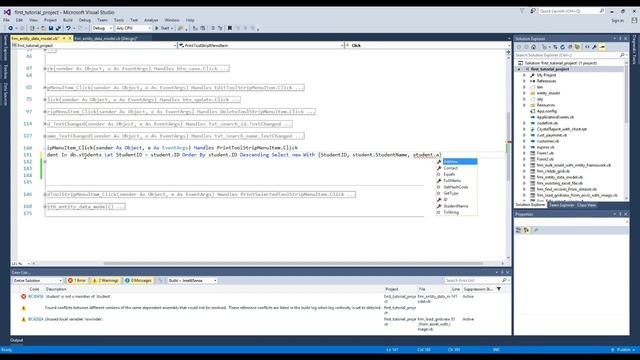Toggle the 0 Messages filter button
Image resolution: width=640 pixels, height=360 pixels.
coord(138,280)
